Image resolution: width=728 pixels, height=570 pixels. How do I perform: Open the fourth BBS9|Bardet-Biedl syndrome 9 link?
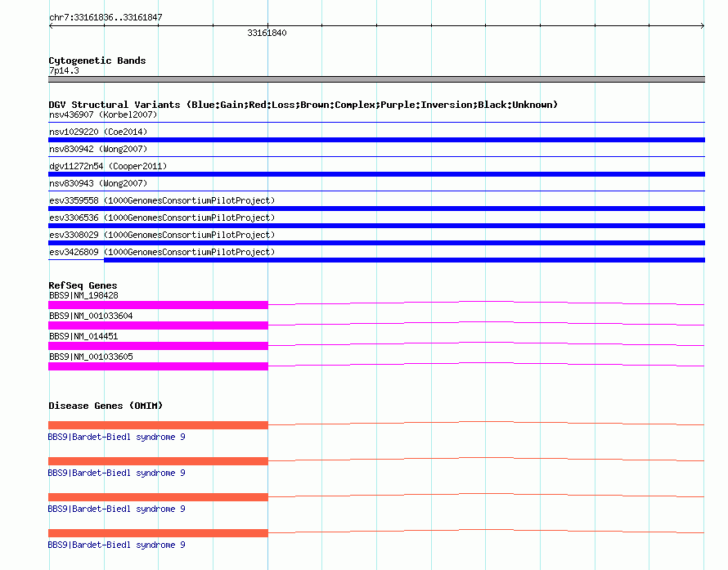116,545
